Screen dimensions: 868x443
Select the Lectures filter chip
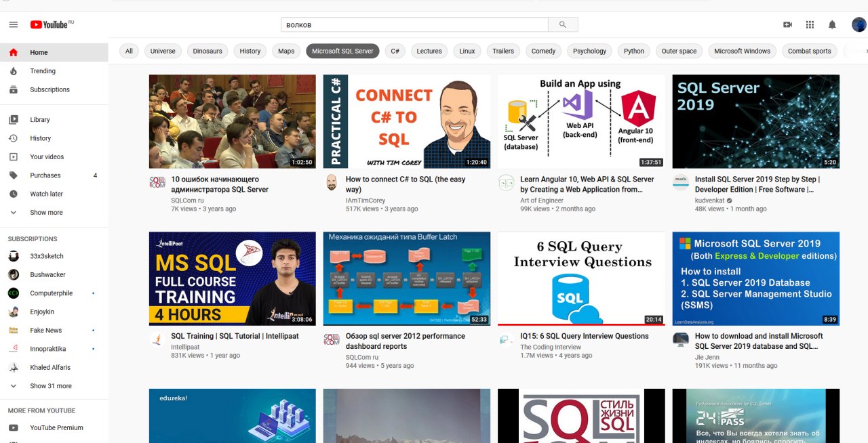click(429, 51)
